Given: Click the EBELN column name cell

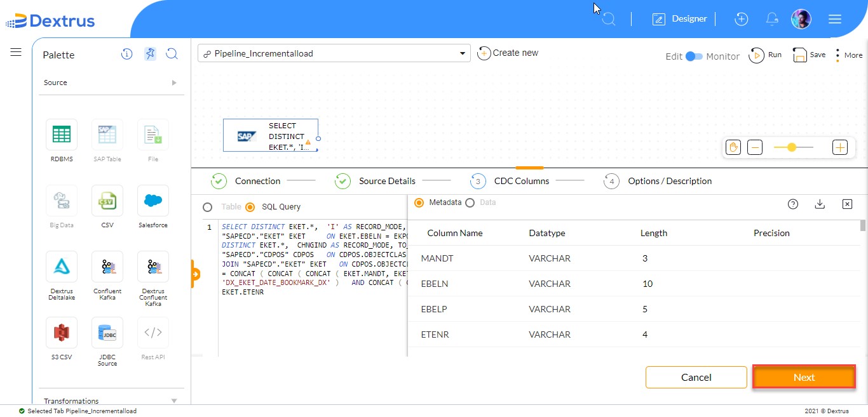Looking at the screenshot, I should coord(435,284).
